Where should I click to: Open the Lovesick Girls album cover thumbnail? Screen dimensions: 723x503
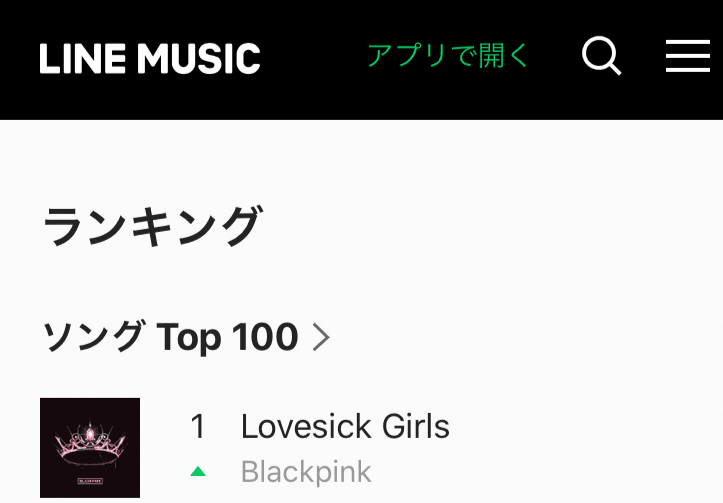tap(90, 448)
